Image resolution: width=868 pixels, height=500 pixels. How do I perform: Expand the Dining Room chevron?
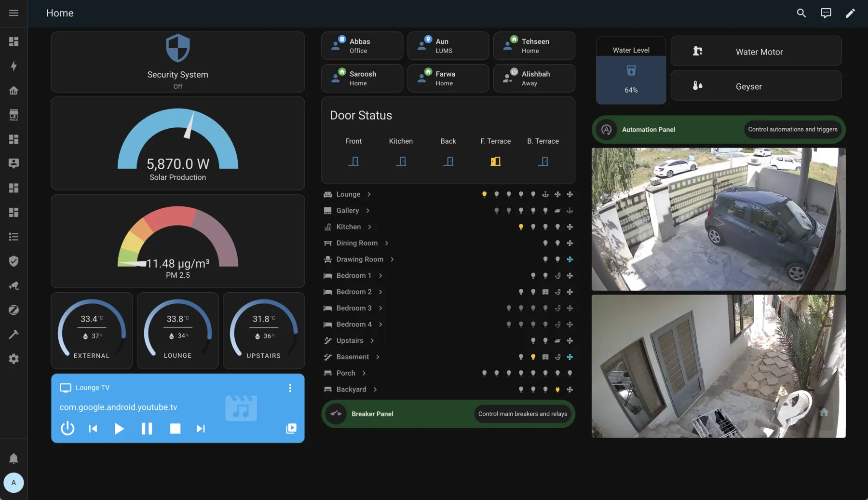click(x=386, y=243)
